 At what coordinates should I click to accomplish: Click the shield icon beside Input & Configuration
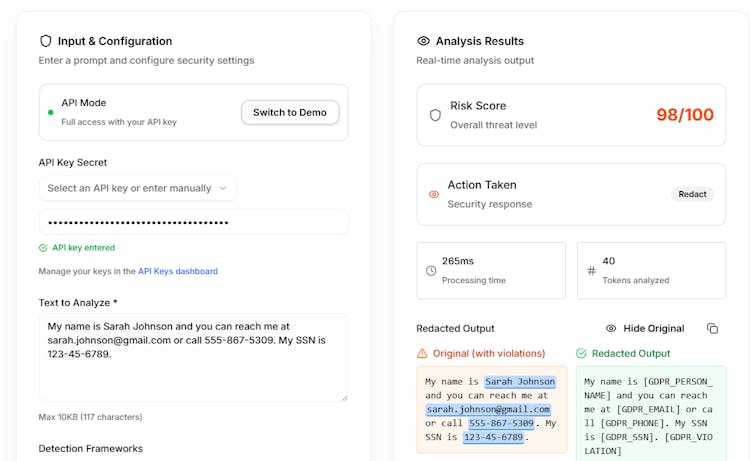point(45,41)
